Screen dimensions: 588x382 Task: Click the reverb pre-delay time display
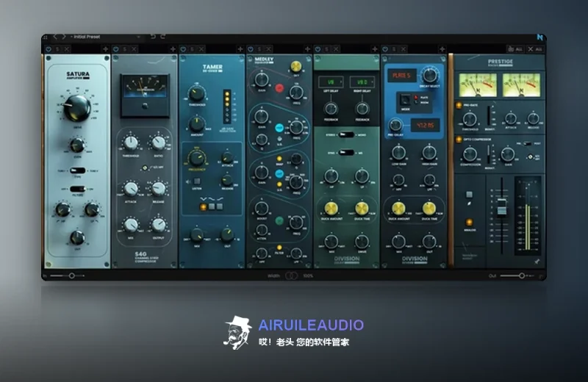426,125
